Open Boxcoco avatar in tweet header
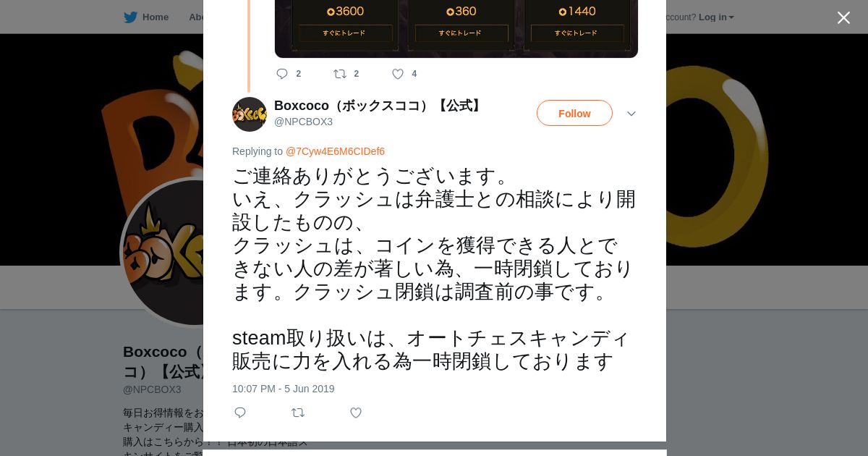 click(250, 114)
